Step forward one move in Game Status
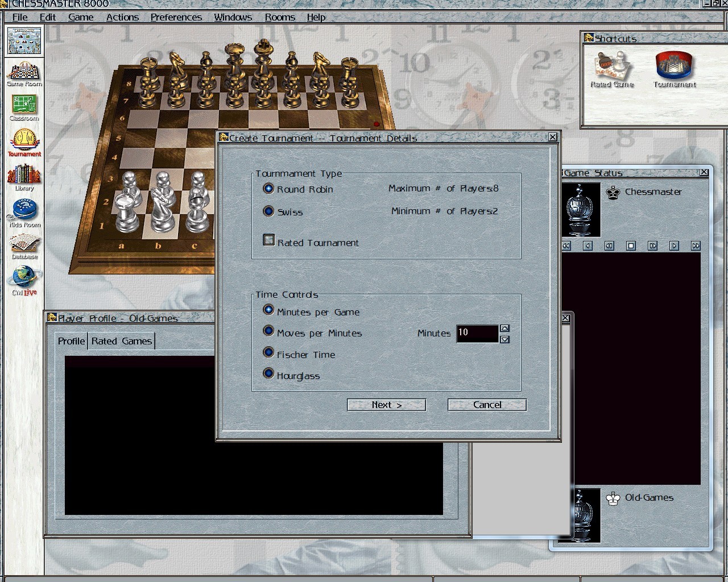 (x=674, y=246)
